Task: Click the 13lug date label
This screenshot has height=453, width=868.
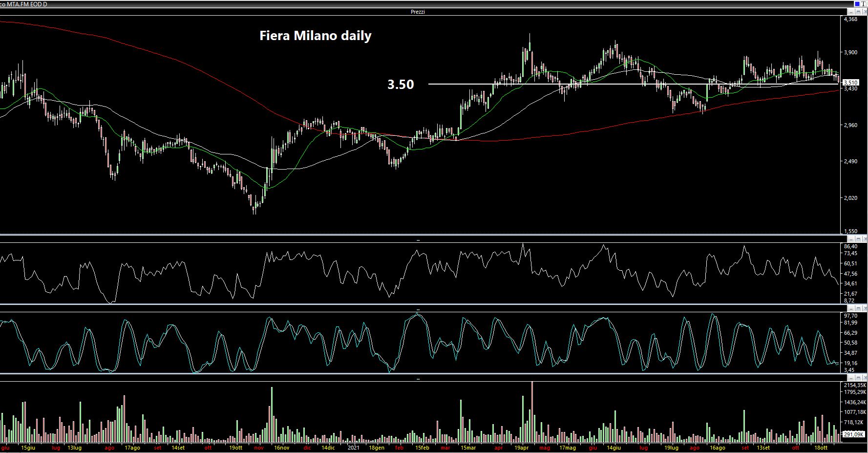Action: pyautogui.click(x=74, y=448)
